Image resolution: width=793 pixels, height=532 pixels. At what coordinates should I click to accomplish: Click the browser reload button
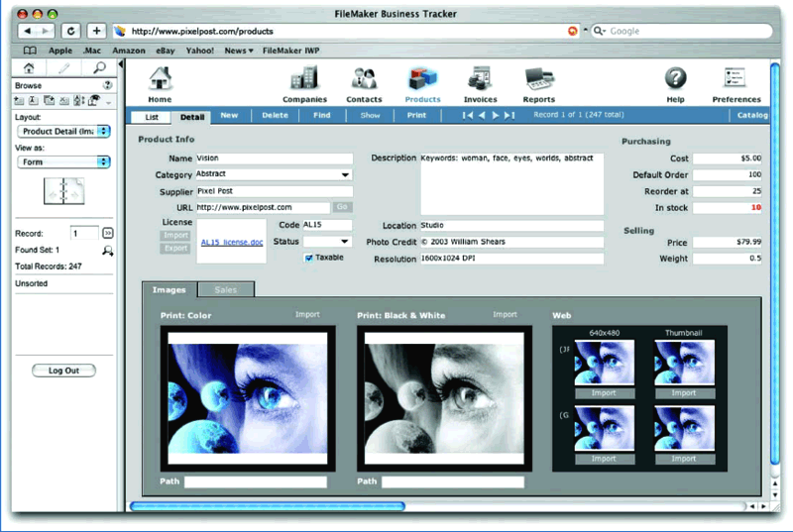[x=72, y=31]
